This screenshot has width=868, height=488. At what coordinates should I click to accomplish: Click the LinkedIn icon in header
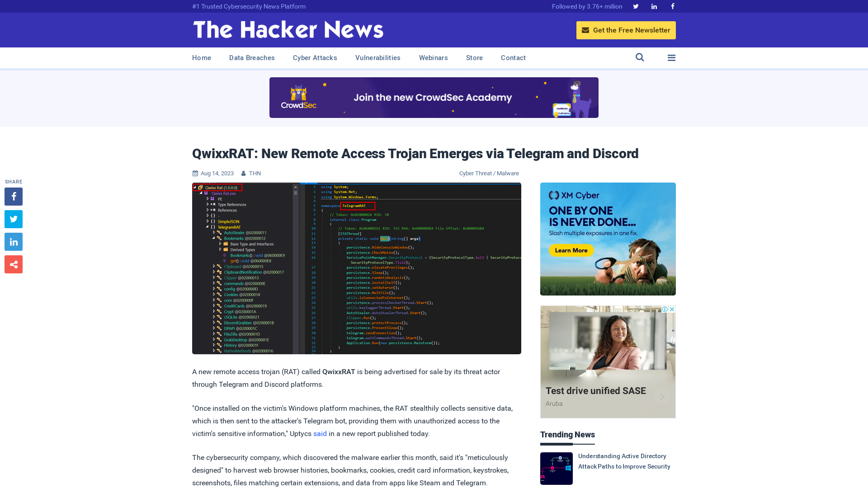pyautogui.click(x=653, y=7)
